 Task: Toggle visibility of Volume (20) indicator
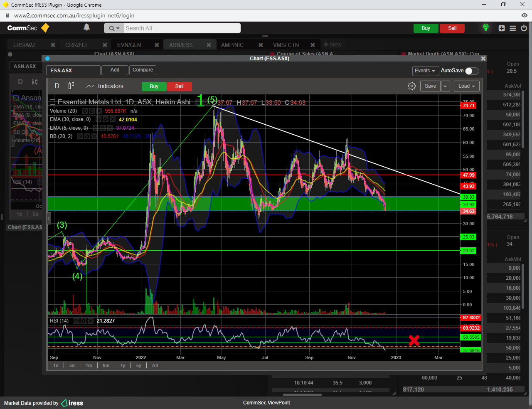85,111
